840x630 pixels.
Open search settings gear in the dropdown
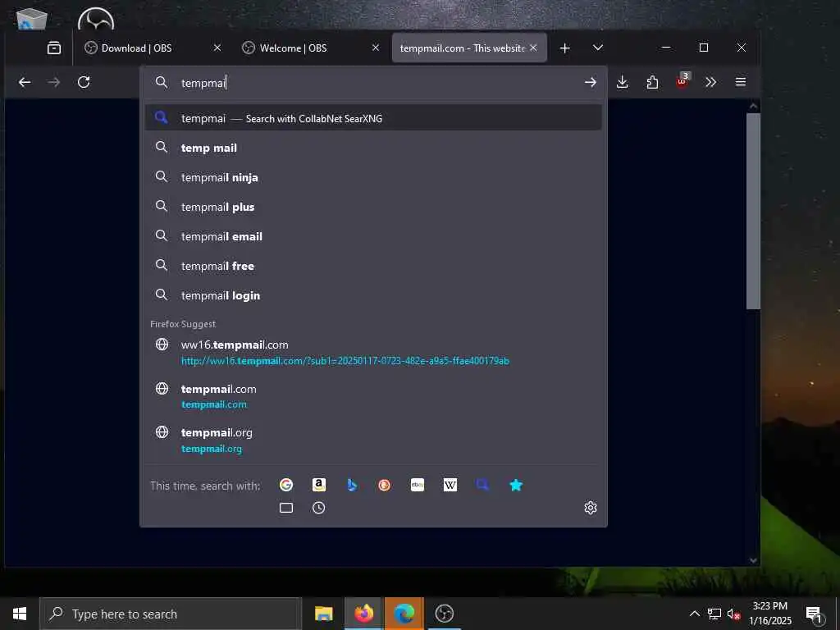pos(591,508)
